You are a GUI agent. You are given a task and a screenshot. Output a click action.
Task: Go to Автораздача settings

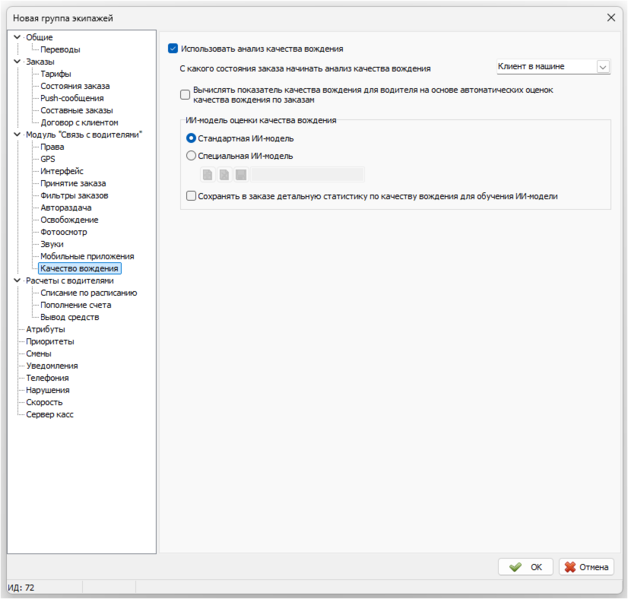click(66, 207)
